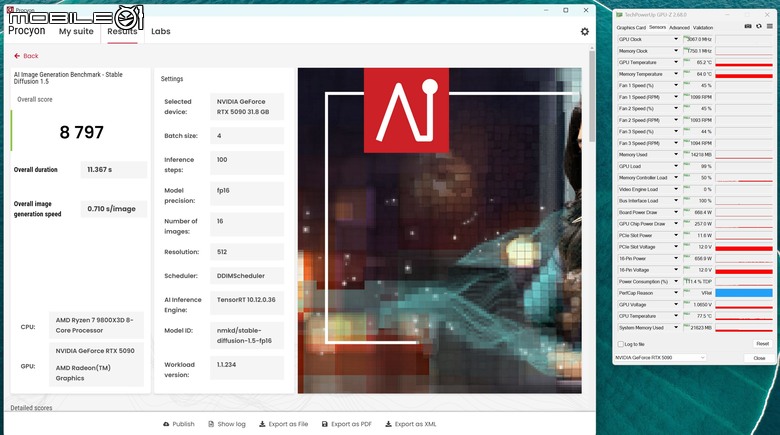
Task: Click the AMD Radeon(TM) Graphics GPU entry
Action: click(x=83, y=373)
